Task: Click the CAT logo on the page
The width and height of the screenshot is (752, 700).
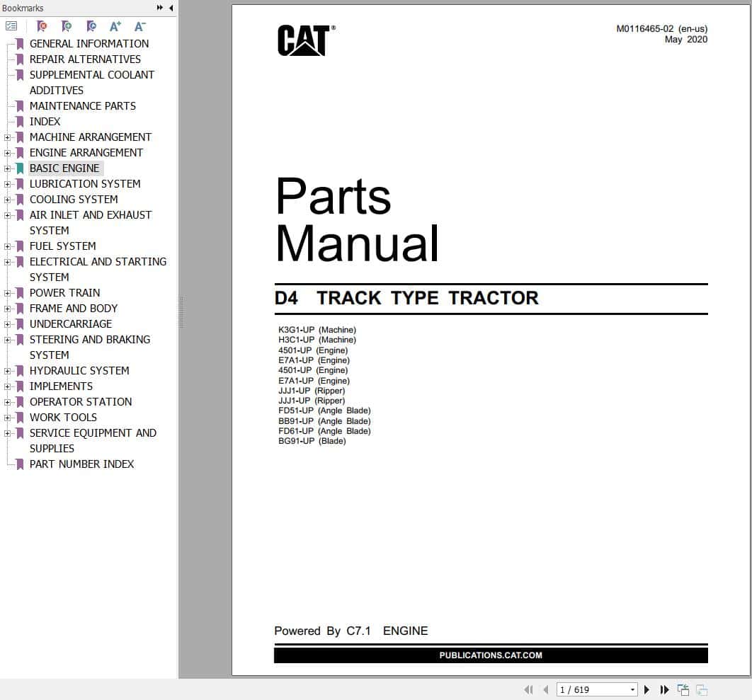Action: point(306,41)
